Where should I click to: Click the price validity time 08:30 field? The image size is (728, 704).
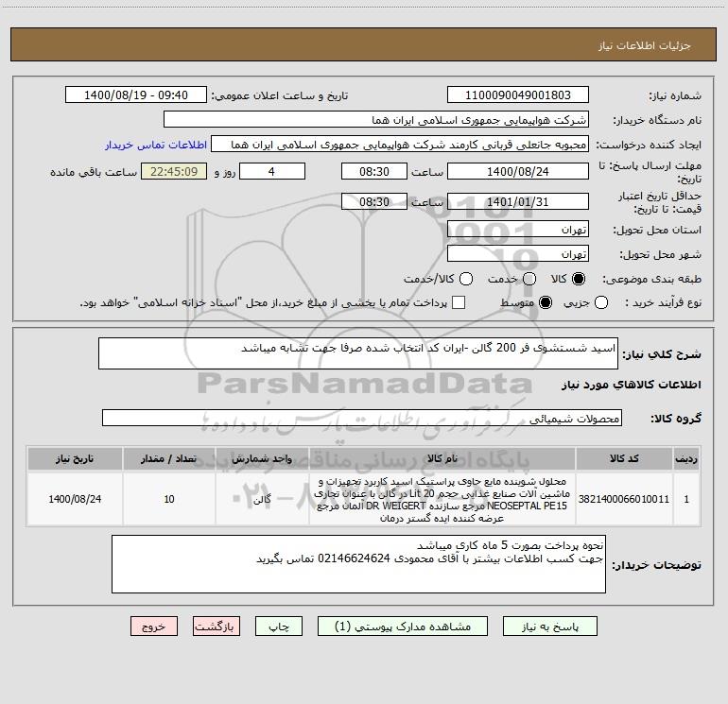374,201
